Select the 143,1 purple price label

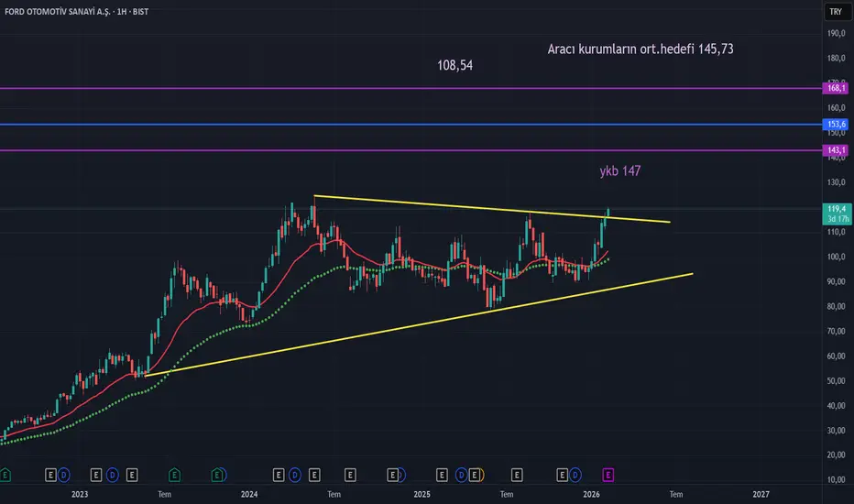coord(835,150)
